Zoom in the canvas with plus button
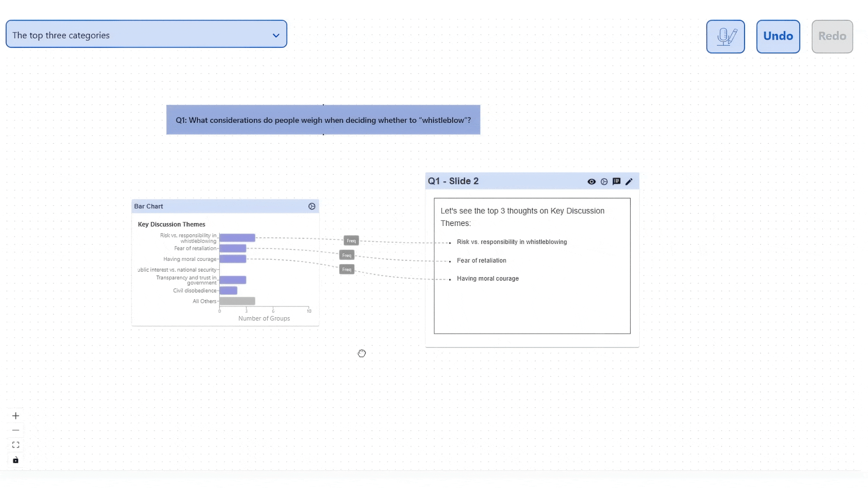 point(16,416)
